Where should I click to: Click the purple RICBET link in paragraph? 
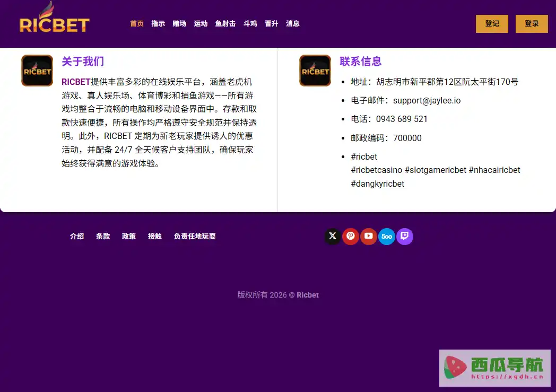(x=76, y=82)
